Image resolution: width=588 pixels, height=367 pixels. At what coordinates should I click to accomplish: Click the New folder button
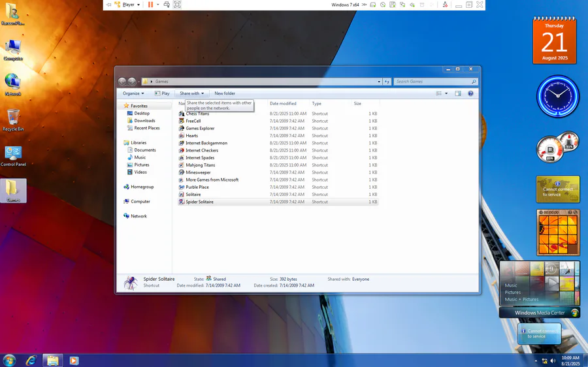[x=225, y=93]
